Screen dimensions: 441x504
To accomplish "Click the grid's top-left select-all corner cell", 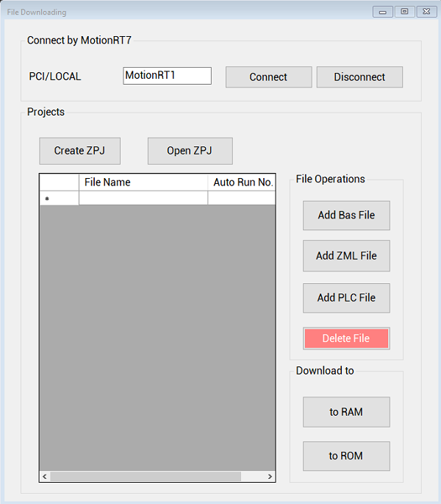I will [x=59, y=182].
